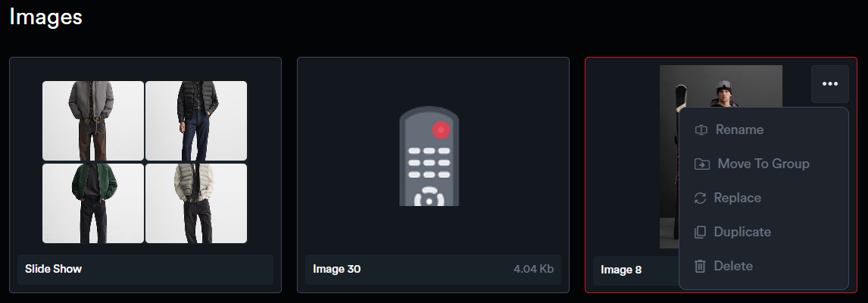Click the Slide Show name label

tap(53, 269)
